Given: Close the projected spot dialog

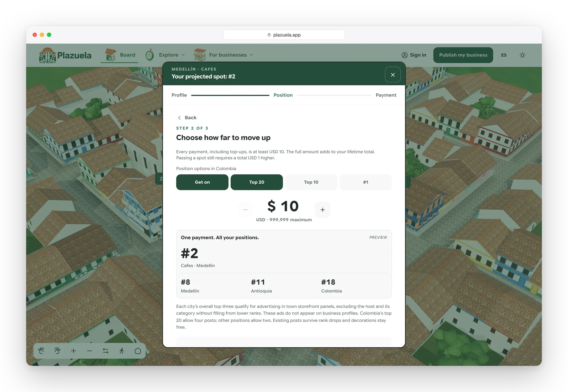Looking at the screenshot, I should 393,75.
